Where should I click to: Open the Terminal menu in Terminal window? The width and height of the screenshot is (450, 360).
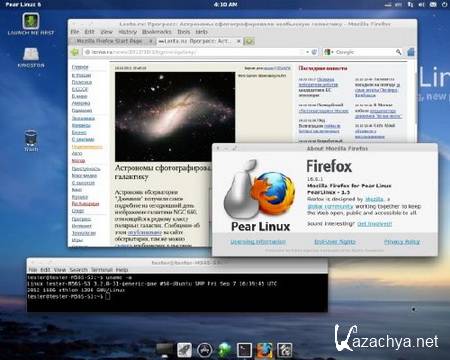coord(102,269)
